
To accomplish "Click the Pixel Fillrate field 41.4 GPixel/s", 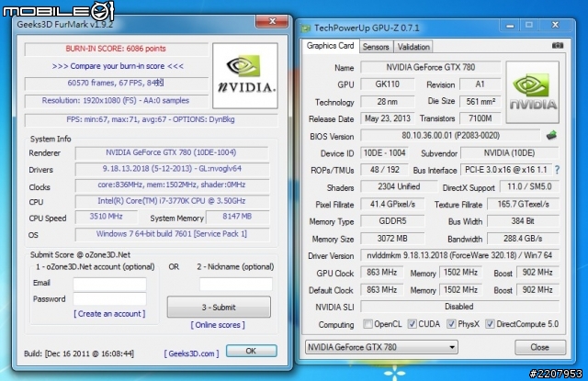I will tap(392, 204).
